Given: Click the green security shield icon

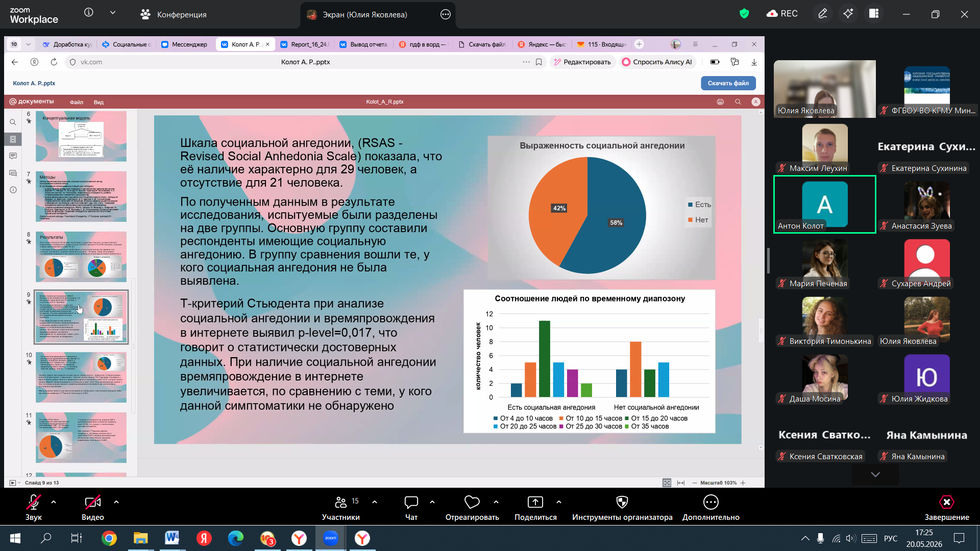Looking at the screenshot, I should (744, 14).
